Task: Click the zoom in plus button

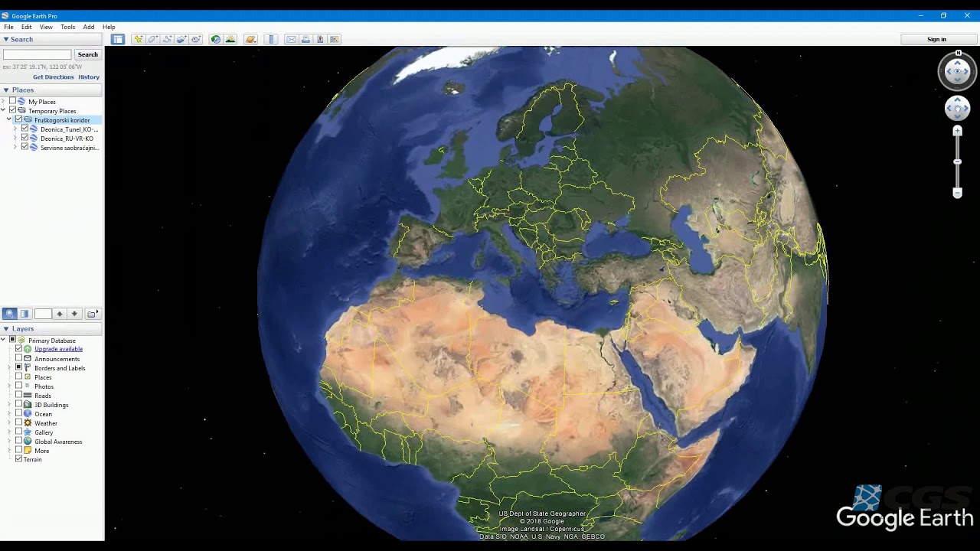Action: point(957,131)
